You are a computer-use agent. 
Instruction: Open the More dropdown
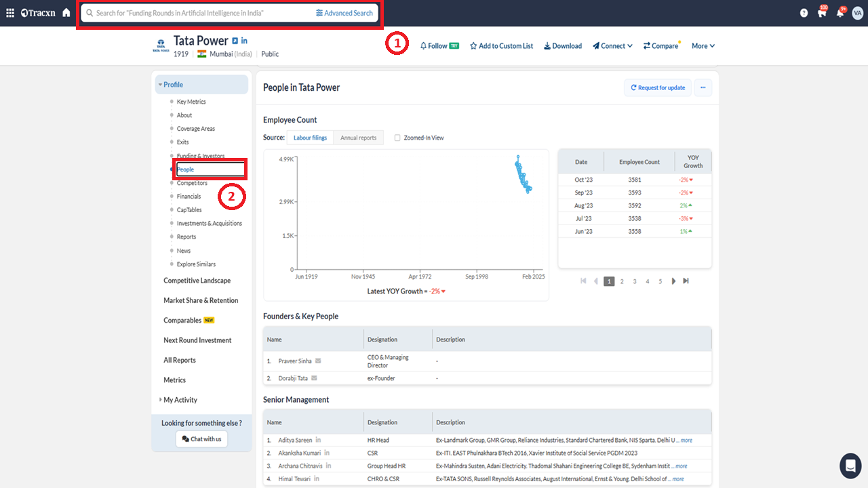point(703,46)
